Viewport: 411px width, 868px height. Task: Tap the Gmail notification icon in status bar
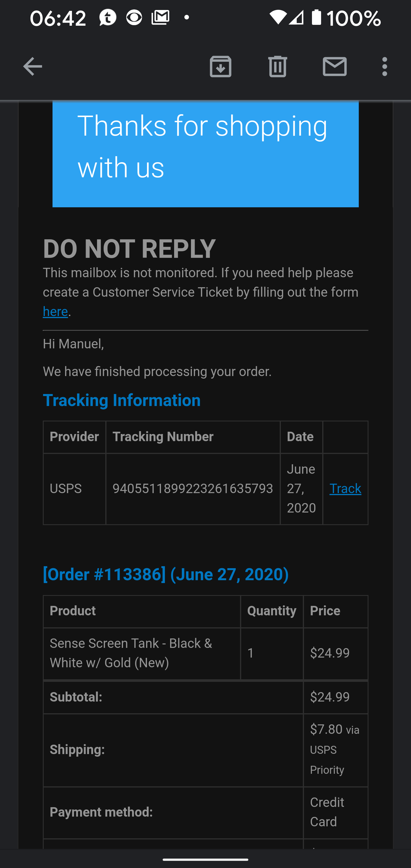[160, 17]
